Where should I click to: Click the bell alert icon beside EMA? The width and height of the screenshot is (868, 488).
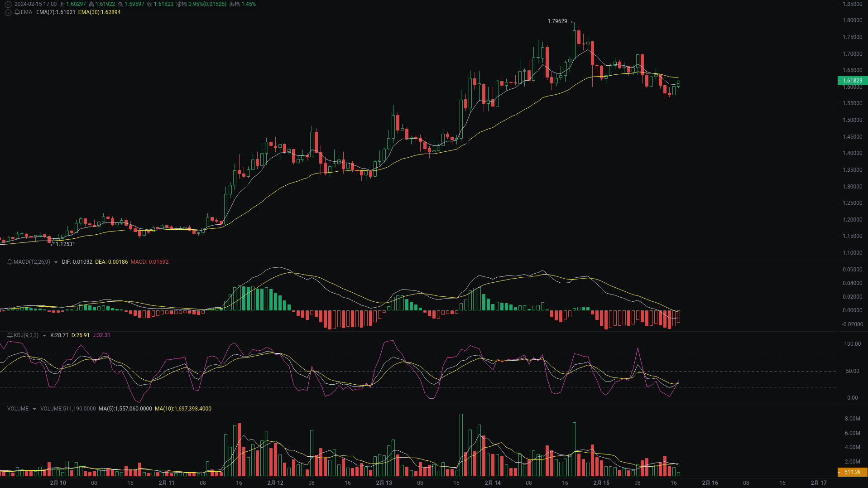(x=17, y=12)
